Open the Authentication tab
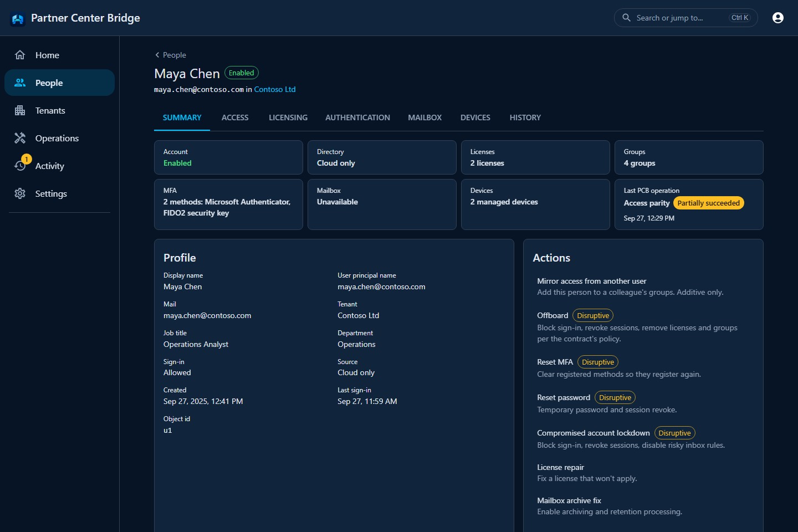798x532 pixels. pyautogui.click(x=357, y=117)
